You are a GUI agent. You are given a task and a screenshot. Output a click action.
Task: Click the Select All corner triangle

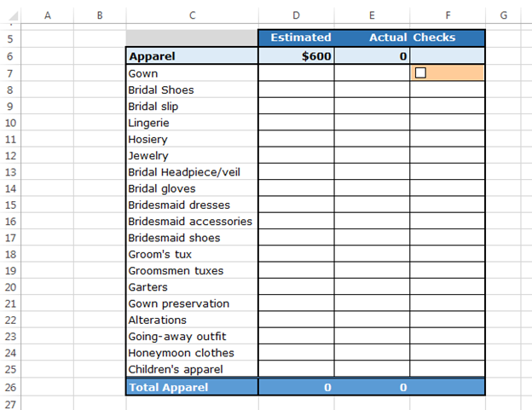tap(13, 15)
